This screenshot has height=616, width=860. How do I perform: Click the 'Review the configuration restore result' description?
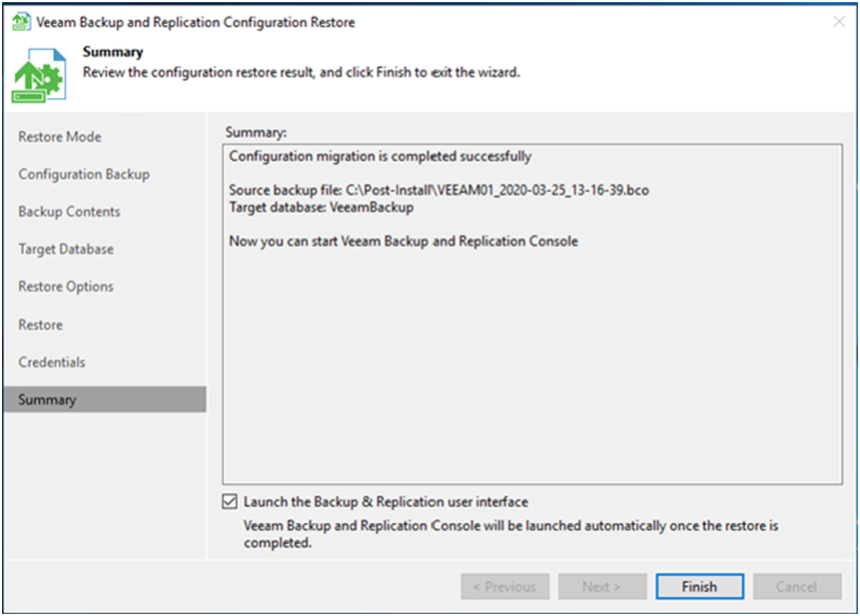click(x=301, y=72)
